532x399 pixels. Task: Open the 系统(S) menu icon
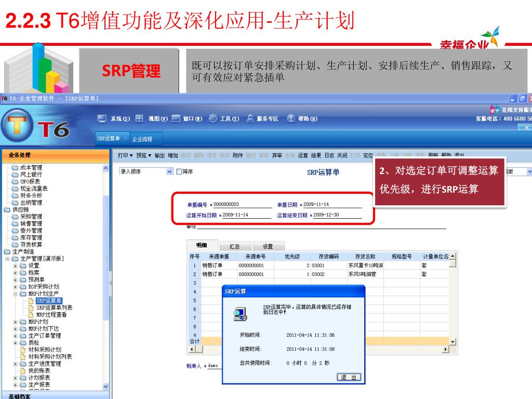[x=102, y=118]
